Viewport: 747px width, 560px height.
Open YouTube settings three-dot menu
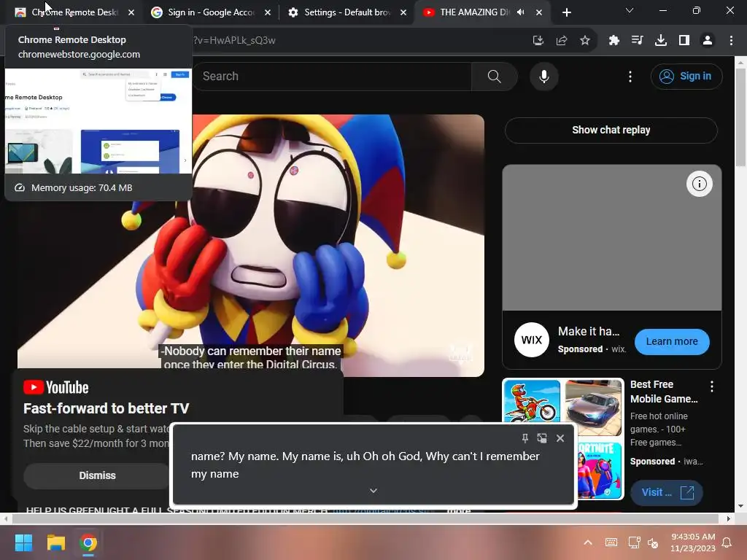630,76
